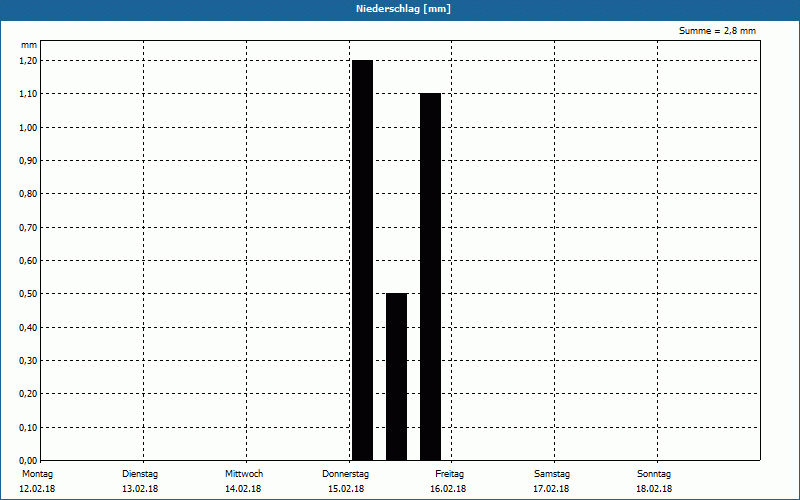Click the Donnerstag day label
This screenshot has width=800, height=500.
click(x=345, y=474)
